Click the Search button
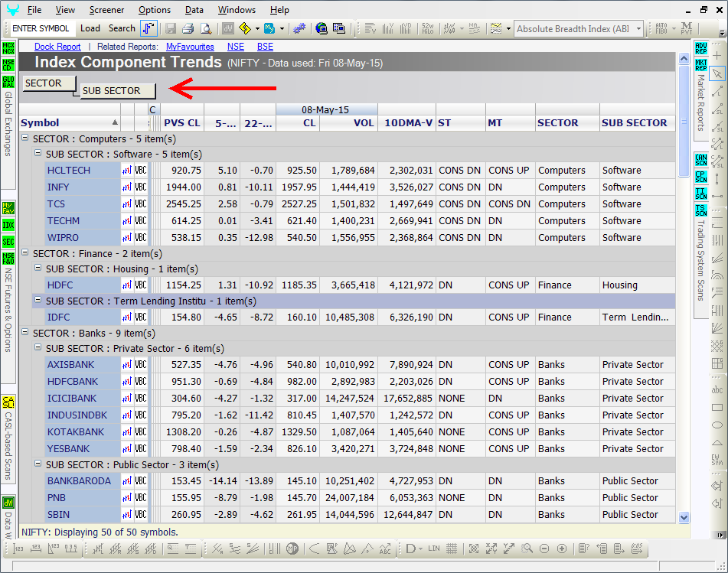This screenshot has height=573, width=728. click(x=122, y=28)
